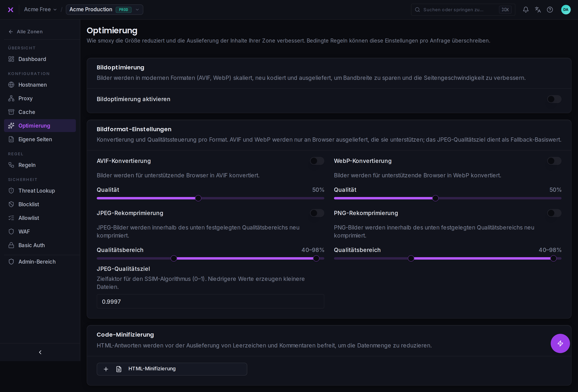
Task: Focus the JPEG-Qualitätsziel input field
Action: click(x=210, y=302)
